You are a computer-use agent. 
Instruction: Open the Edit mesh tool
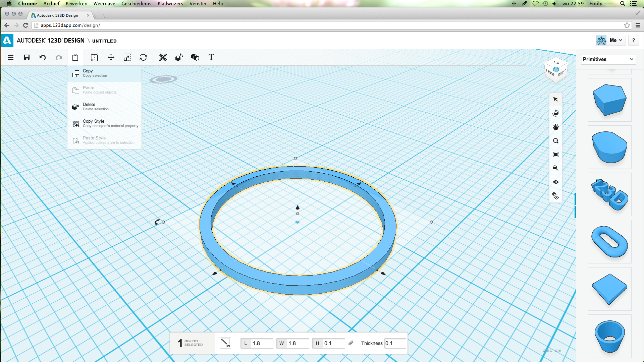163,57
